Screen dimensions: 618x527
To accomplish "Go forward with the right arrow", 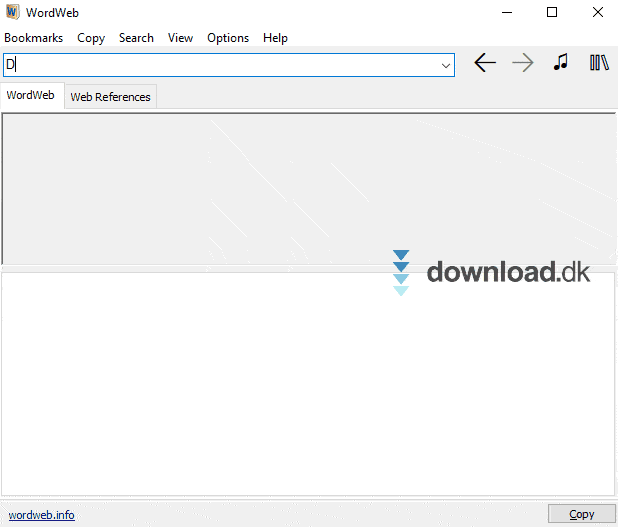I will [523, 63].
